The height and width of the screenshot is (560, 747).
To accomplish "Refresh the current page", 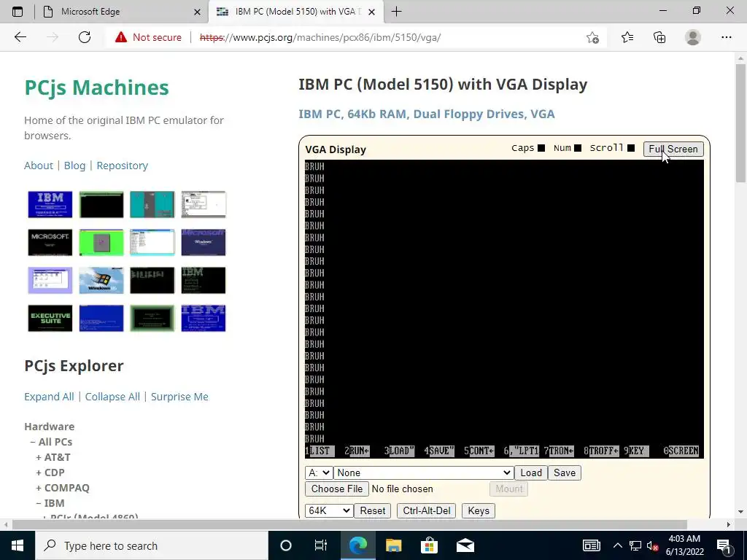I will tap(85, 37).
